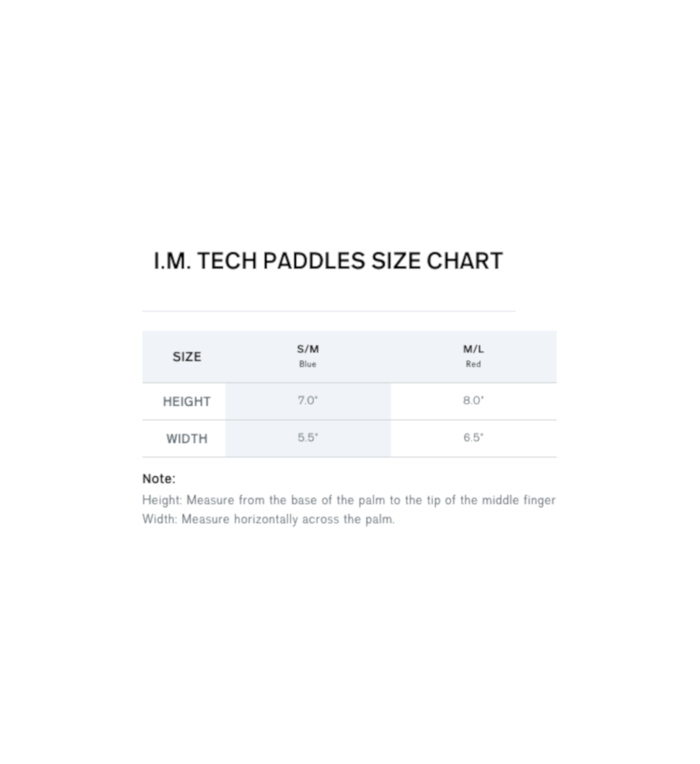Select the 6.5" width value
This screenshot has height=764, width=700.
coord(473,438)
